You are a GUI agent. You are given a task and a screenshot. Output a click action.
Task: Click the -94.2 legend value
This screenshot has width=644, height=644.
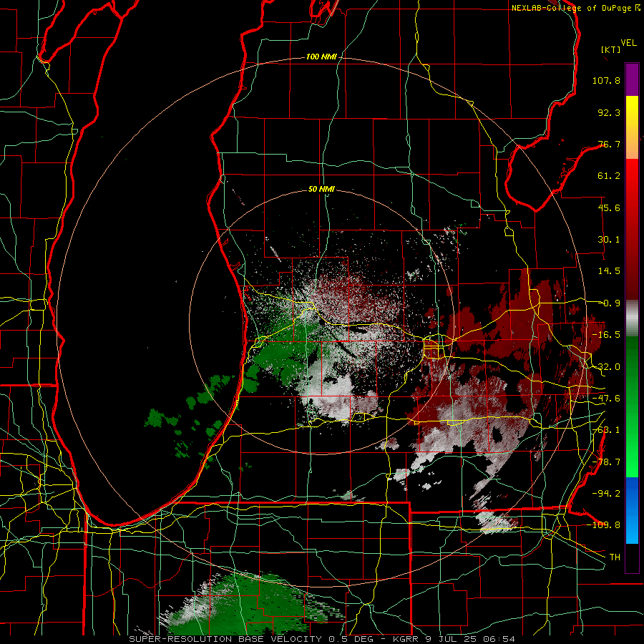tap(606, 494)
